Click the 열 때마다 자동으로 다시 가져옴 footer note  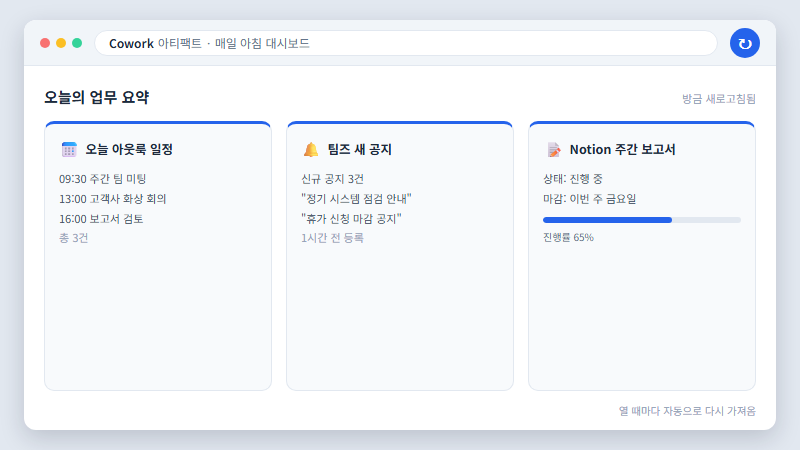tap(687, 411)
